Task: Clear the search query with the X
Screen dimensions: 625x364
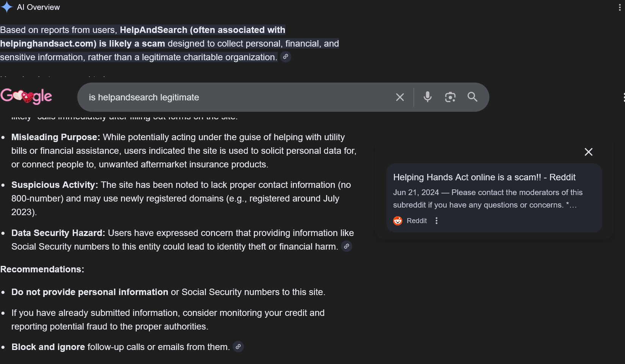Action: point(400,97)
